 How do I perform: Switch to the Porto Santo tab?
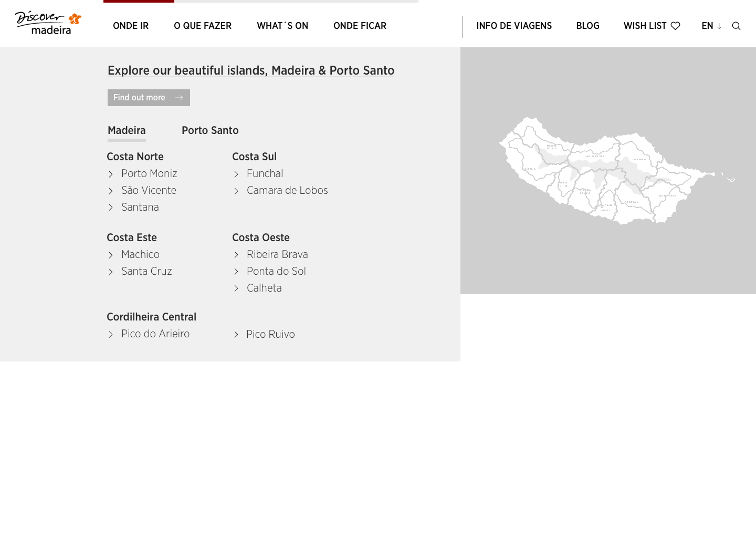click(210, 130)
